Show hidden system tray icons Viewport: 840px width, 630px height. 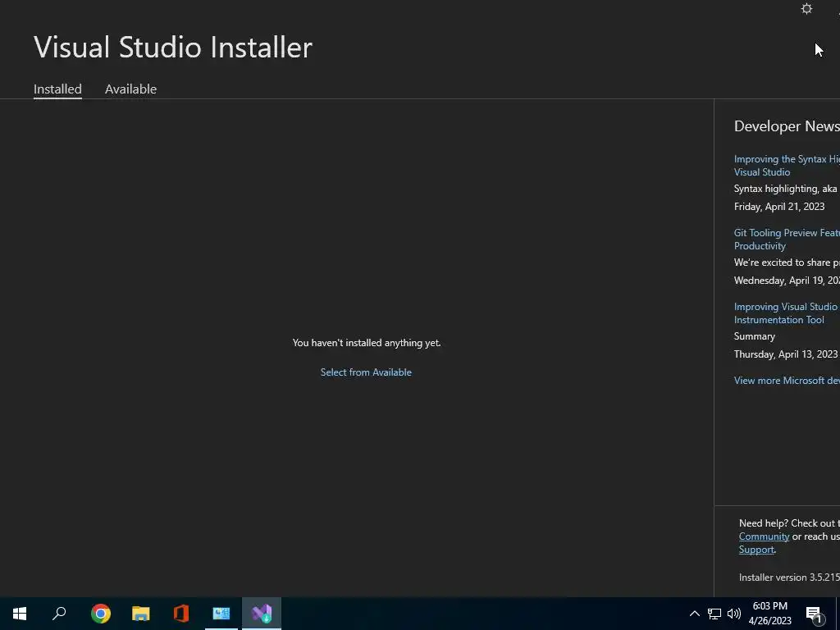coord(694,614)
